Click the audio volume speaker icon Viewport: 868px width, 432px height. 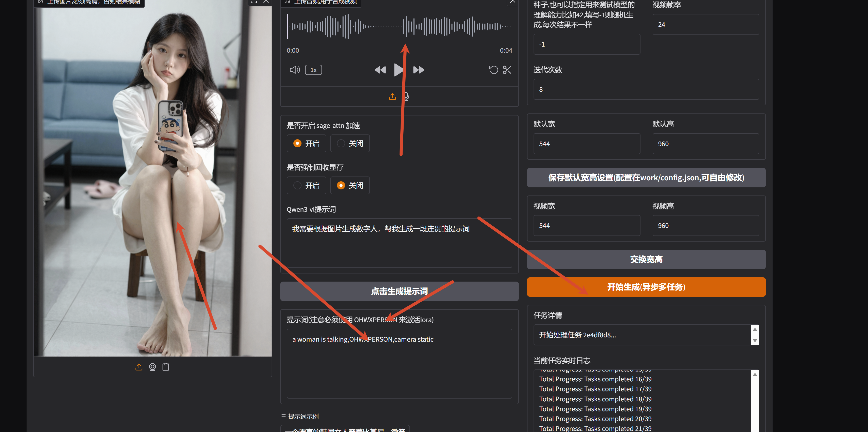(x=294, y=70)
